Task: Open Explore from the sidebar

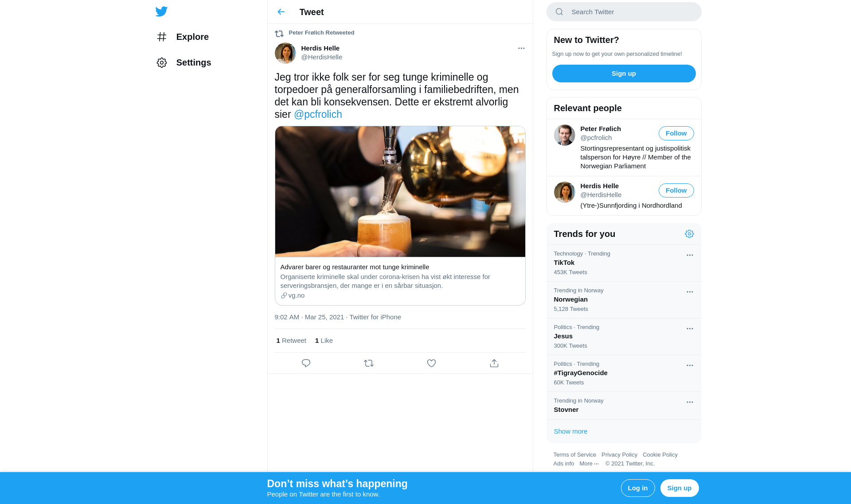Action: [183, 37]
